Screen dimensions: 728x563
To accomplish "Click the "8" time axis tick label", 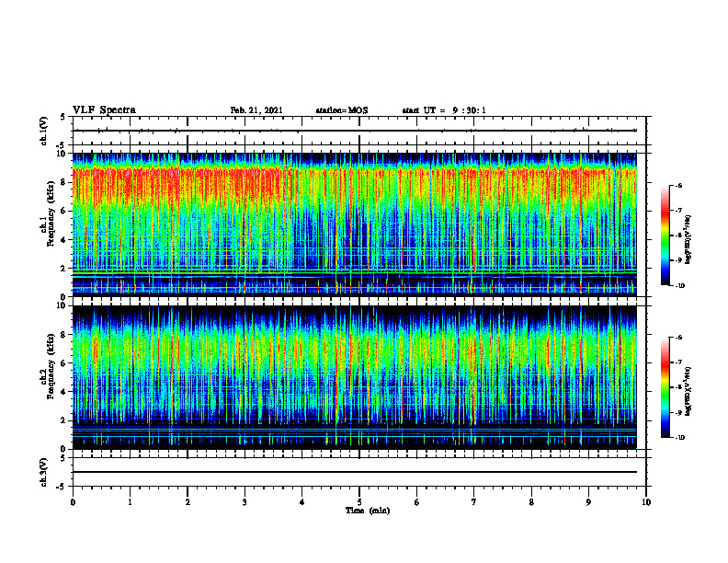I will [531, 502].
